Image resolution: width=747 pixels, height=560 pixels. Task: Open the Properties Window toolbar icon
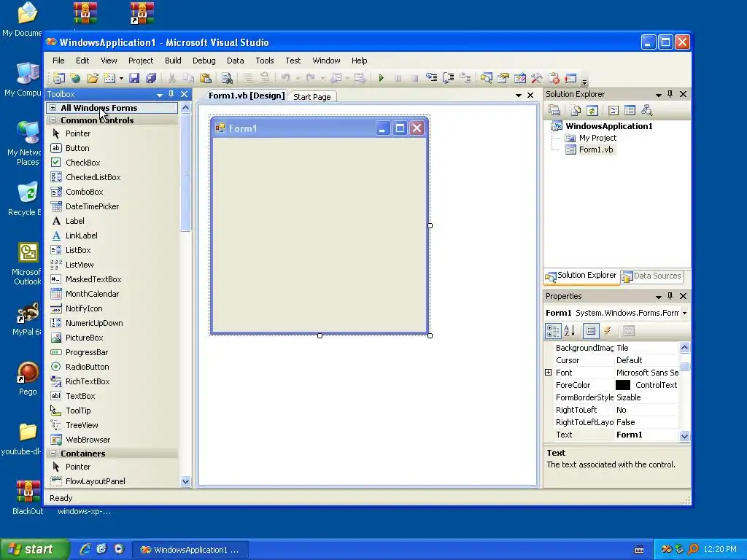click(503, 78)
